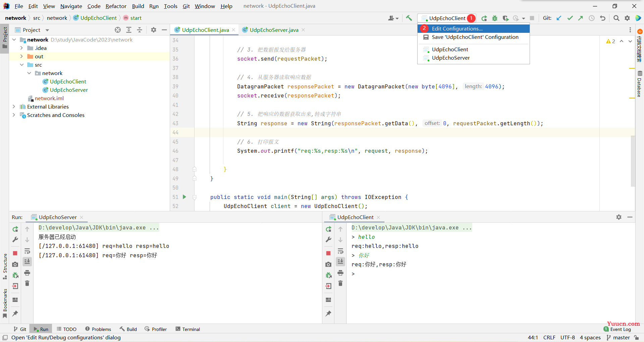The width and height of the screenshot is (644, 342).
Task: Stop the process via toolbar stop icon
Action: click(x=532, y=18)
